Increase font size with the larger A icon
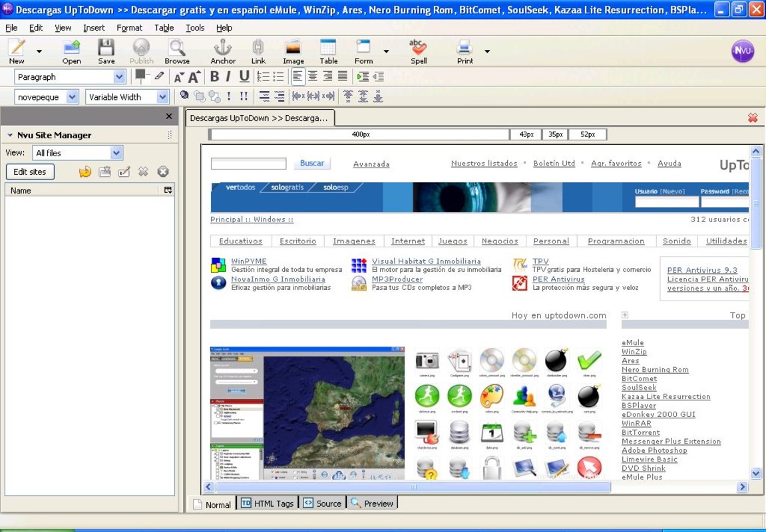Viewport: 766px width, 532px height. [x=194, y=77]
